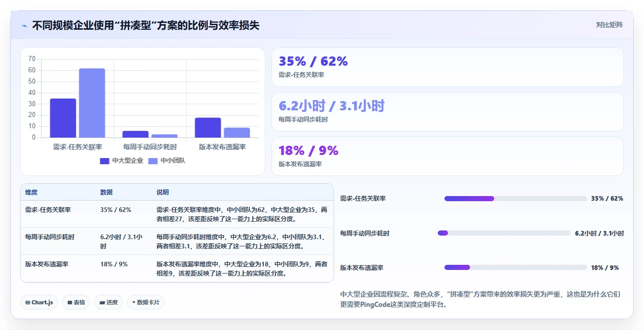
Task: Click the progress row label 版本发布遗漏率
Action: [x=362, y=267]
